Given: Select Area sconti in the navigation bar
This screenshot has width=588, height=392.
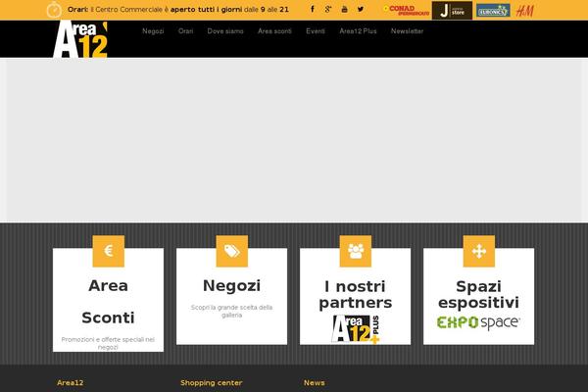Looking at the screenshot, I should point(274,31).
